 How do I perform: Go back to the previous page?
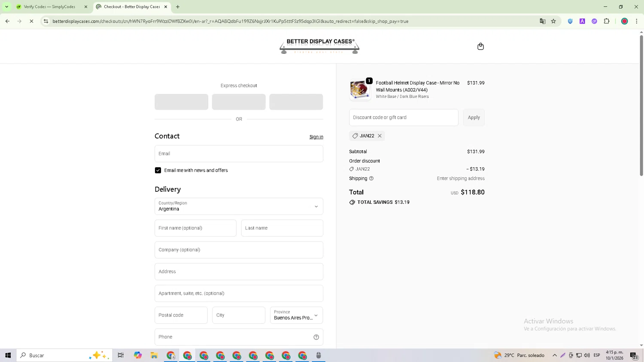7,21
